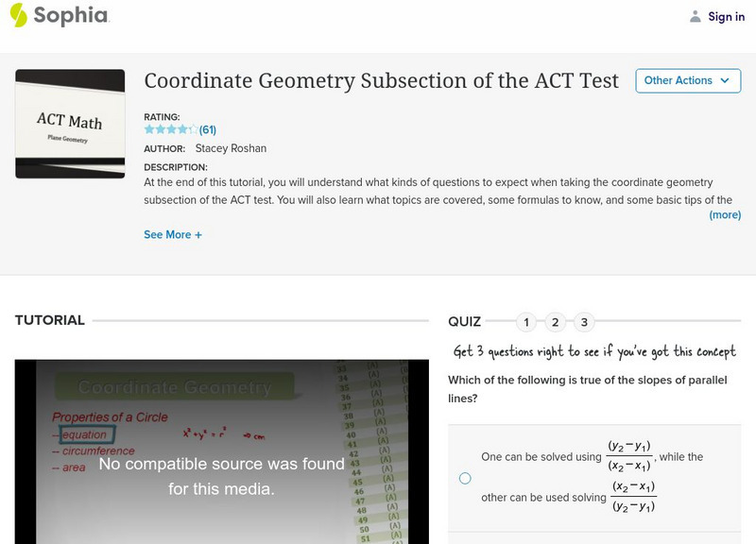Click the star rating icons
Viewport: 756px width, 544px height.
pos(170,129)
